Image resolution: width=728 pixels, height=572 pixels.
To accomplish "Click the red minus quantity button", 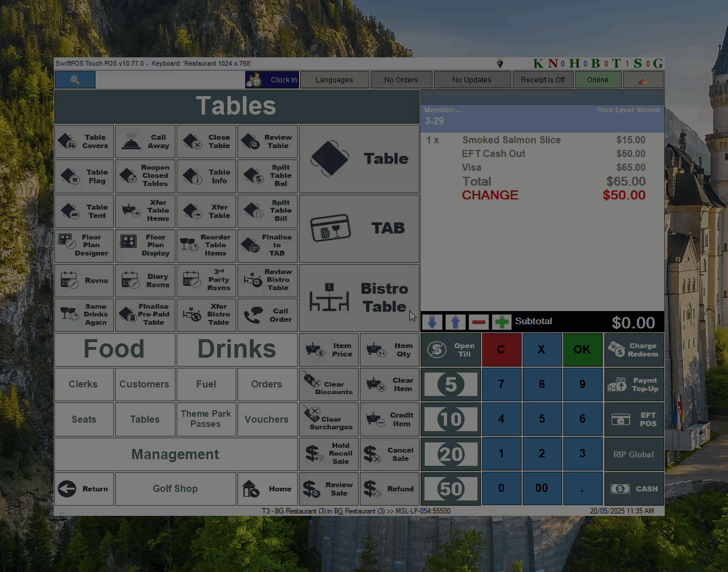I will tap(479, 322).
